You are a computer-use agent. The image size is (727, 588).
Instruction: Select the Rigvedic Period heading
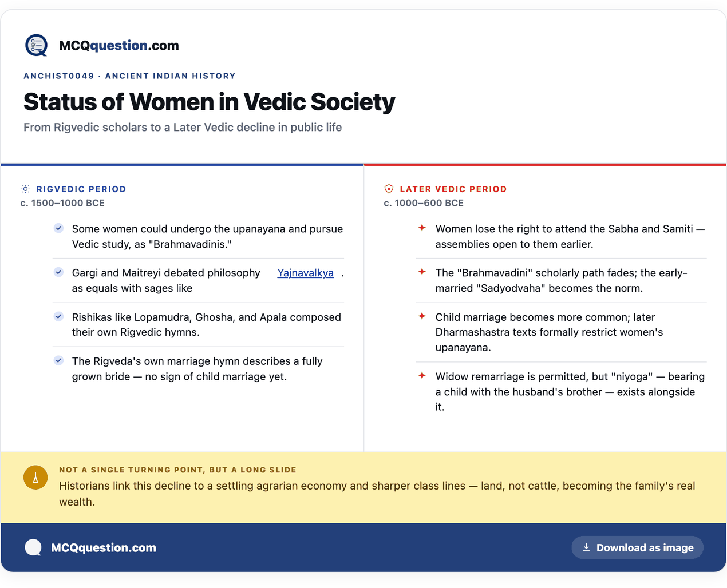click(x=81, y=189)
